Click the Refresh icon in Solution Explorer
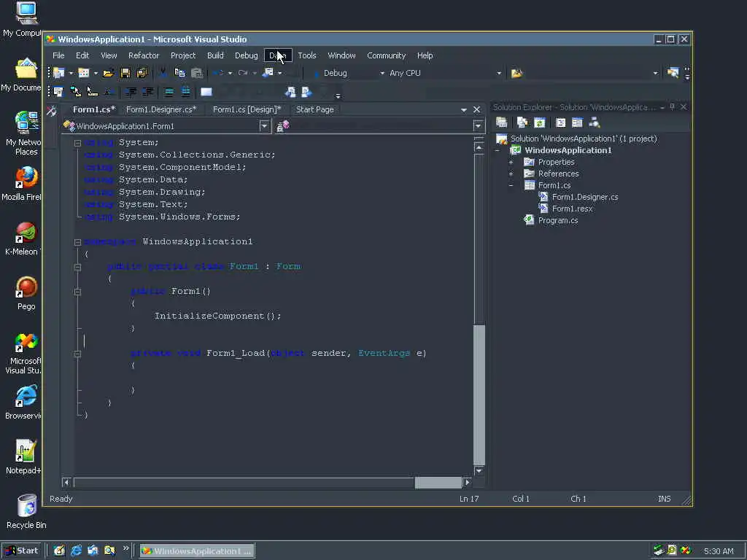 [x=539, y=122]
